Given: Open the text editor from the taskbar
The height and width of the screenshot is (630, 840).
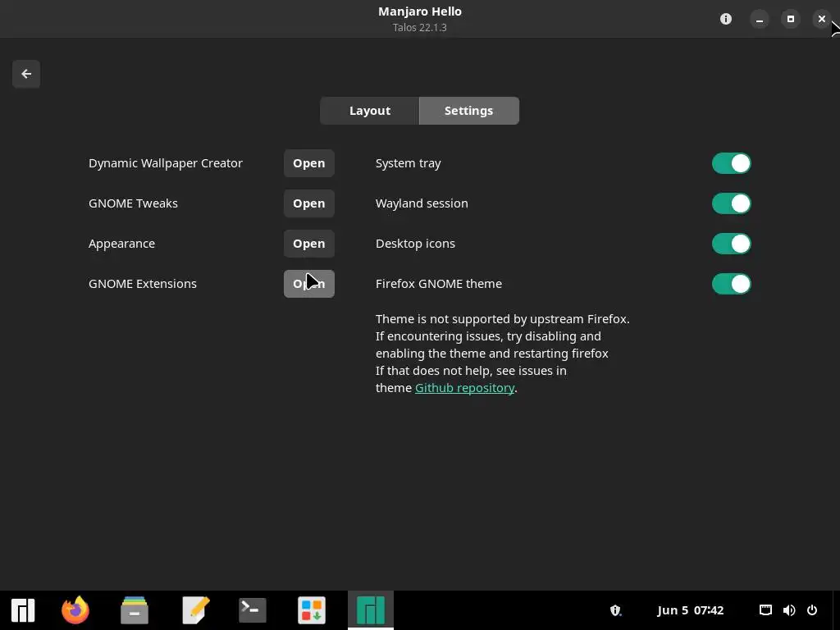Looking at the screenshot, I should point(195,610).
